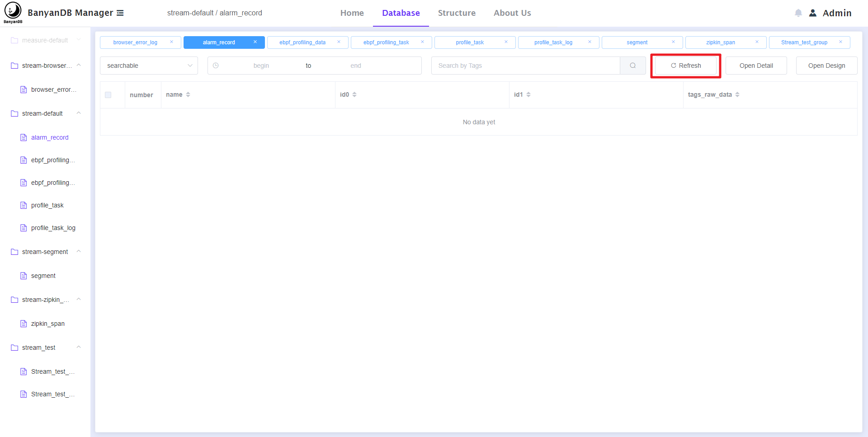This screenshot has width=868, height=437.
Task: Close the browser_error_log tab
Action: [172, 42]
